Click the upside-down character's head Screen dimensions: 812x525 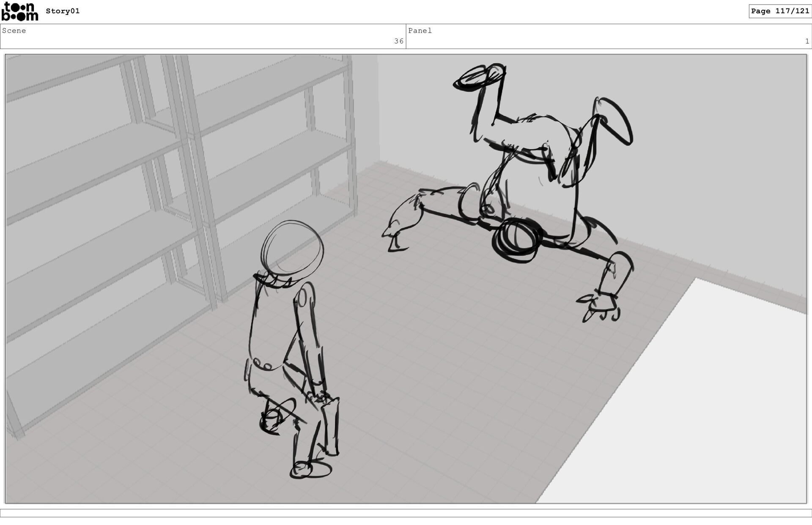[517, 239]
